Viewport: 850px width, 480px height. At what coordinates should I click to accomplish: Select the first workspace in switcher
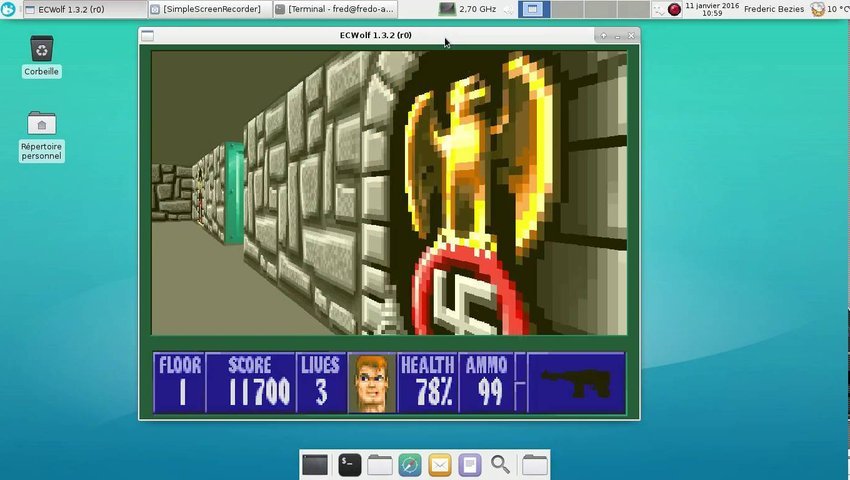tap(534, 9)
